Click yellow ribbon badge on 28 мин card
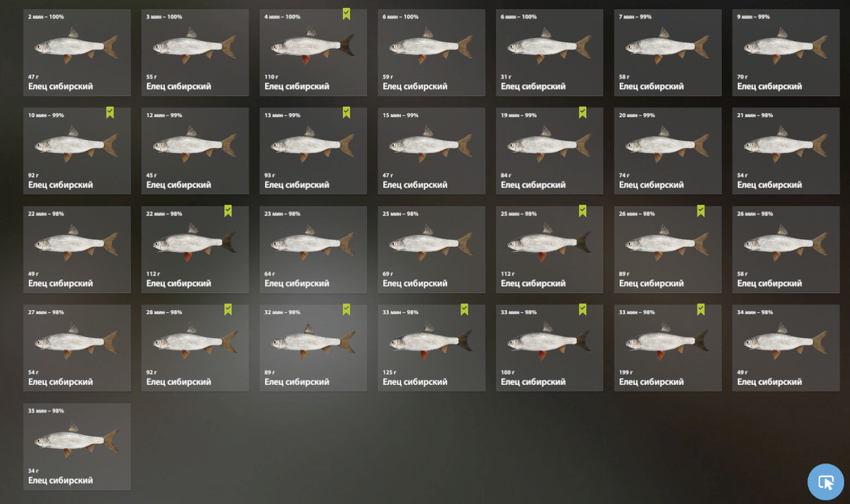 pyautogui.click(x=228, y=309)
